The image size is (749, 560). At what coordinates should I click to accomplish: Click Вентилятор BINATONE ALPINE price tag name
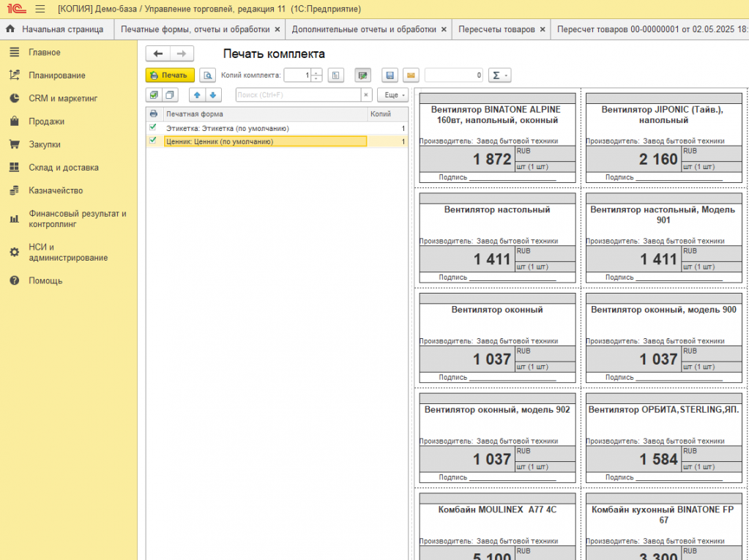pyautogui.click(x=497, y=115)
